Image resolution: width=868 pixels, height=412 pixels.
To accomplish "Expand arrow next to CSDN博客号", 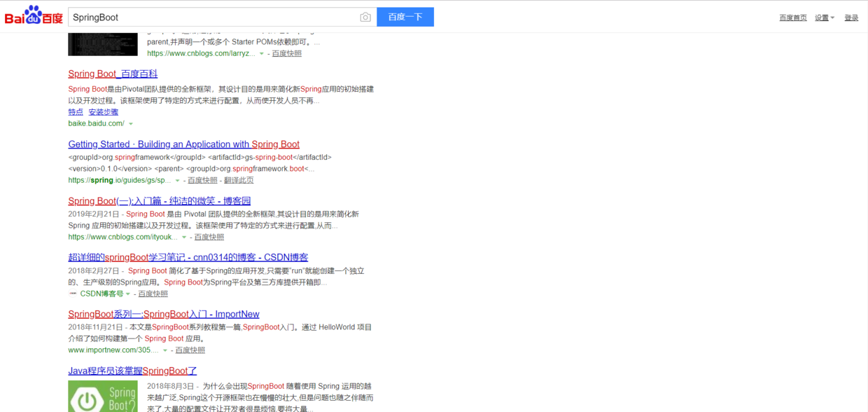I will 128,294.
